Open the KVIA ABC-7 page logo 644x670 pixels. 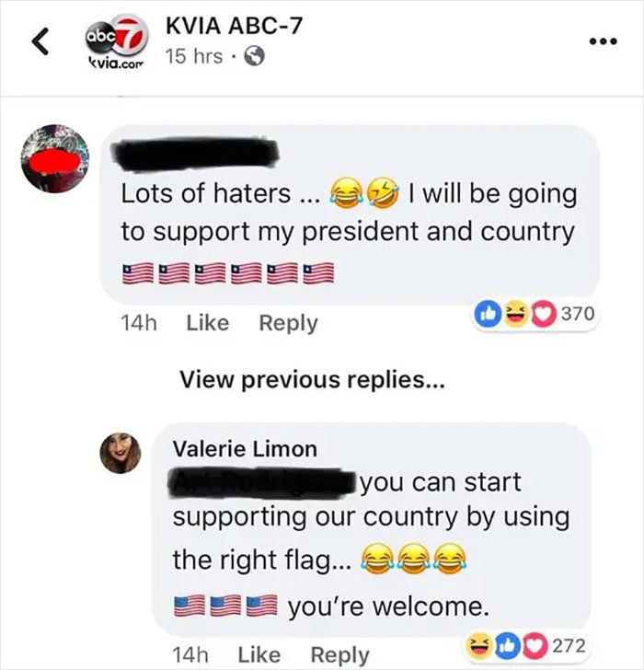click(x=116, y=42)
